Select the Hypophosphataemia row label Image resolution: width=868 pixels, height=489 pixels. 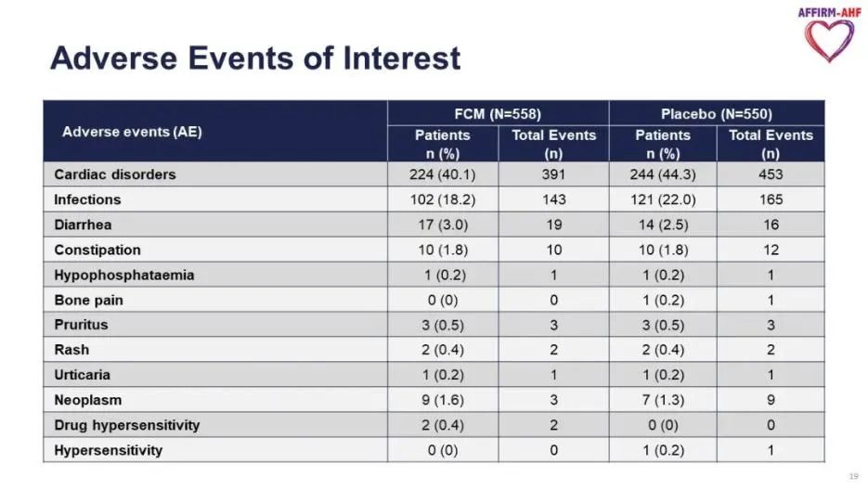pyautogui.click(x=123, y=275)
